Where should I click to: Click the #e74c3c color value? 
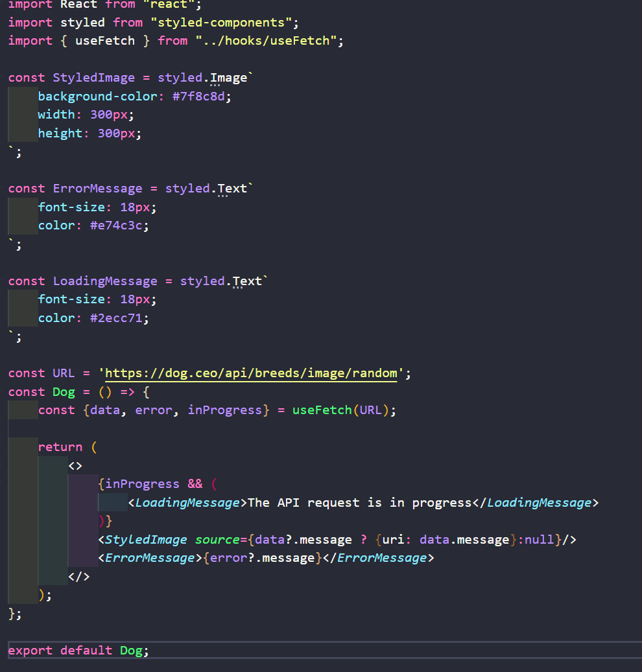pyautogui.click(x=116, y=226)
